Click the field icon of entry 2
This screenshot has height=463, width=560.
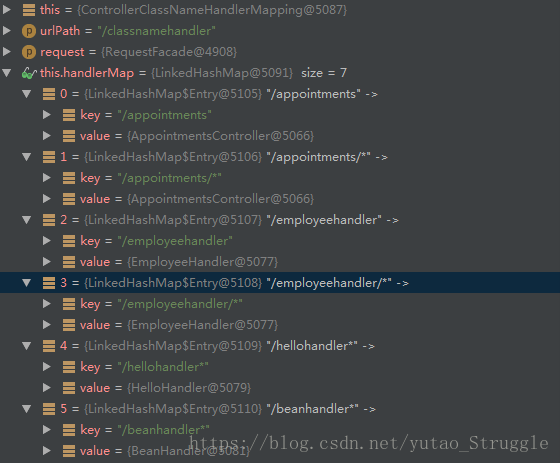49,220
